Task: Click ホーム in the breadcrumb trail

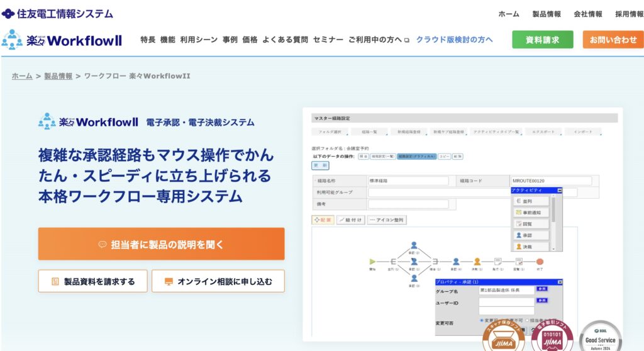Action: (22, 76)
